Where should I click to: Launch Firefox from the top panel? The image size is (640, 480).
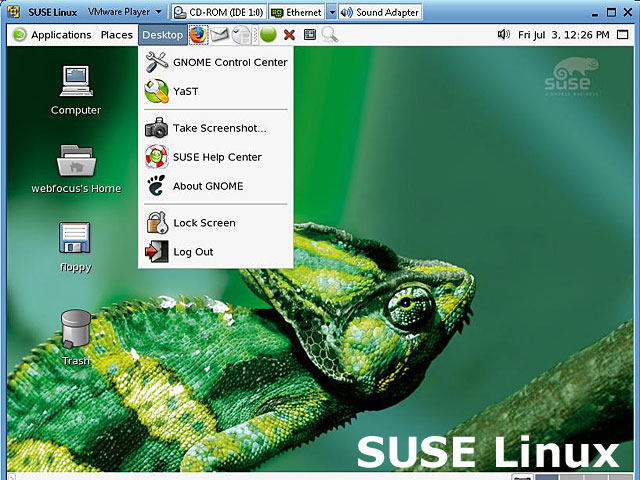click(x=198, y=35)
